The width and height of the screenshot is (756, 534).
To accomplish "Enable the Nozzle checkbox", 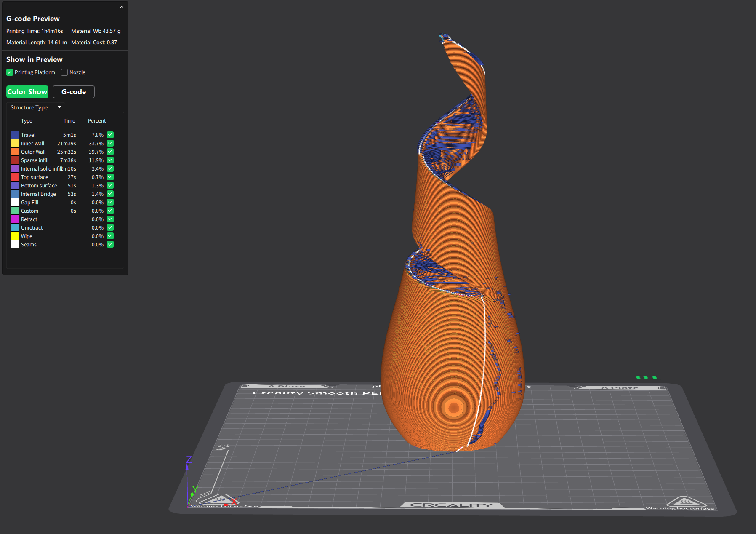I will (64, 72).
